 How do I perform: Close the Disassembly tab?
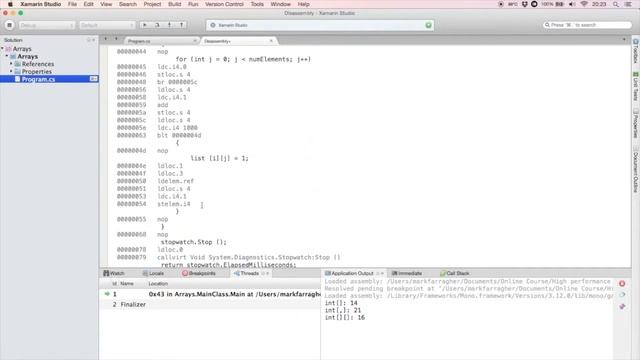point(271,41)
